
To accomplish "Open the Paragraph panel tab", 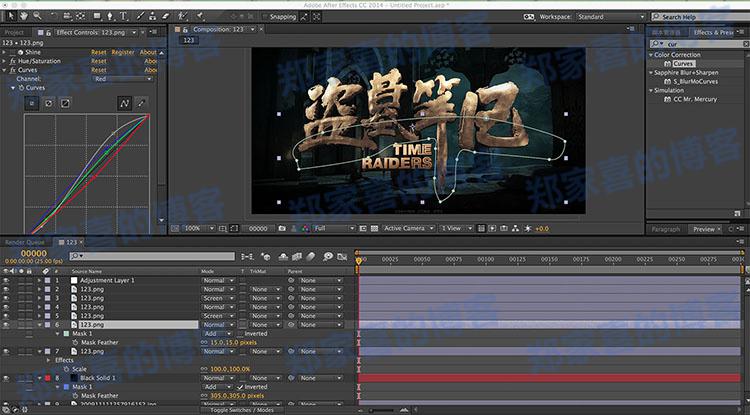I will coord(666,229).
